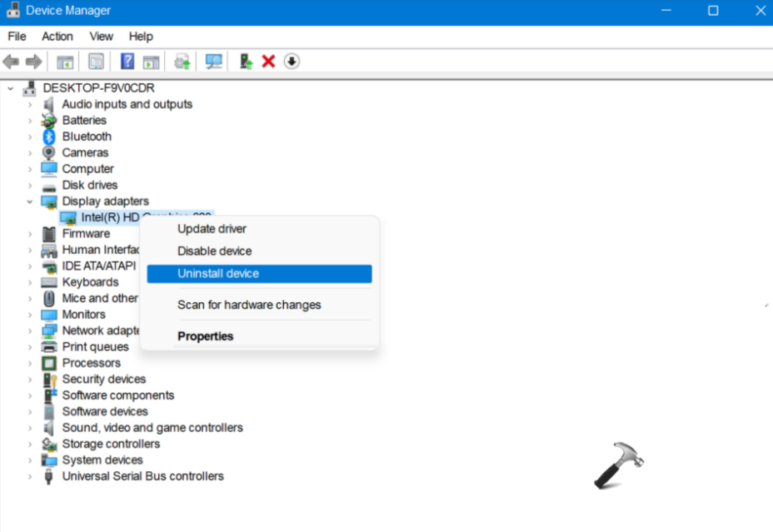Viewport: 773px width, 532px height.
Task: Toggle the action pane toolbar icon
Action: tap(151, 62)
